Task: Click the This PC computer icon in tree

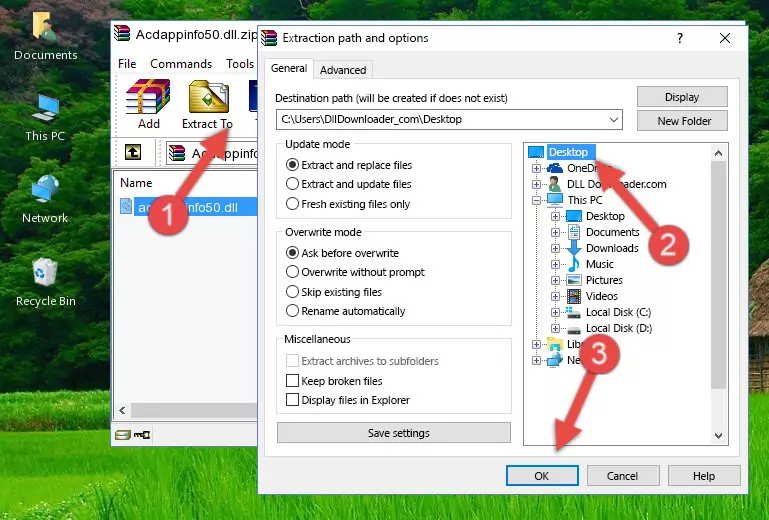Action: tap(555, 200)
